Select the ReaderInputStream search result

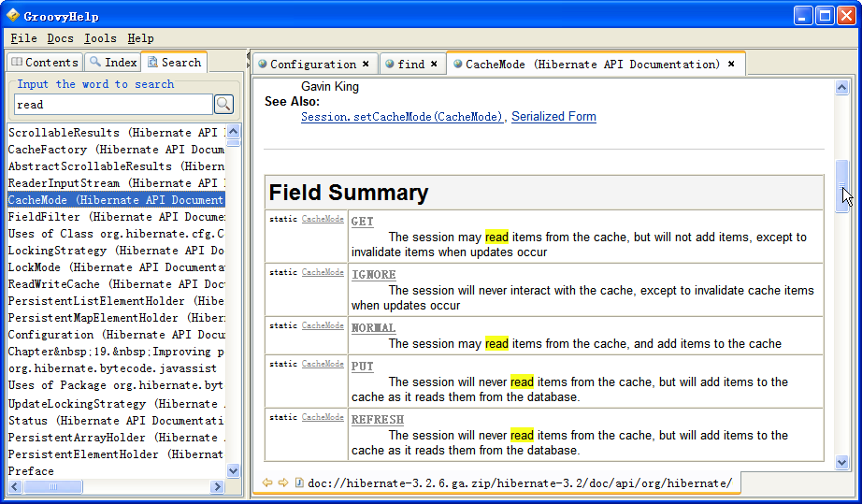tap(116, 183)
